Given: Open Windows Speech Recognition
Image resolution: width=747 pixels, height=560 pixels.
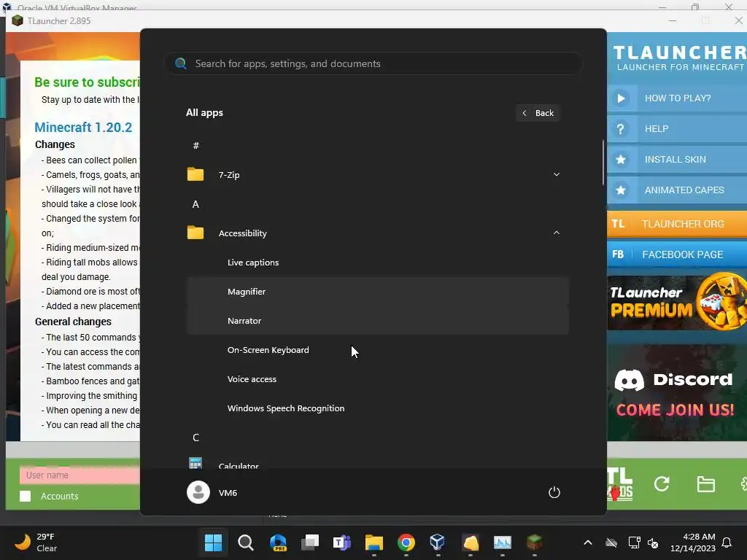Looking at the screenshot, I should click(x=377, y=408).
